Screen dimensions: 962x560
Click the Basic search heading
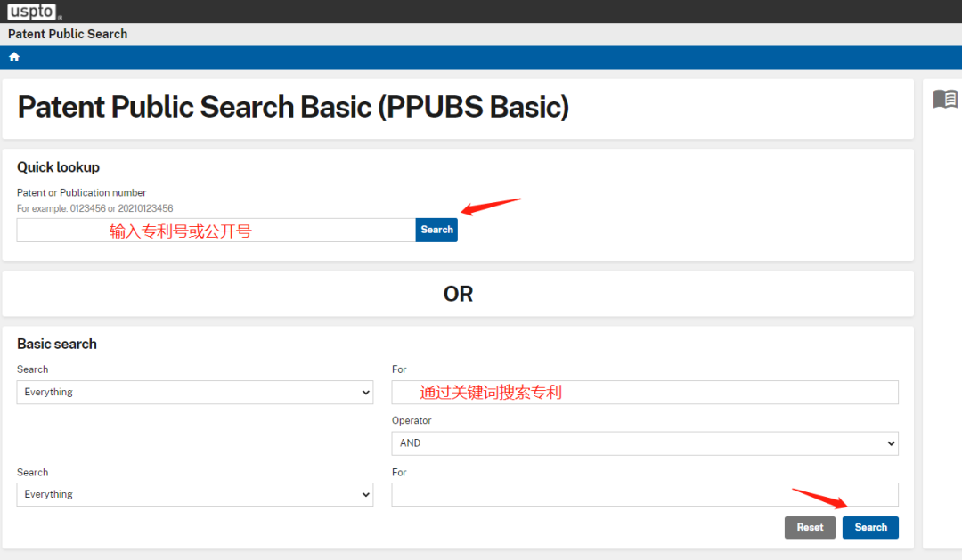click(x=57, y=344)
